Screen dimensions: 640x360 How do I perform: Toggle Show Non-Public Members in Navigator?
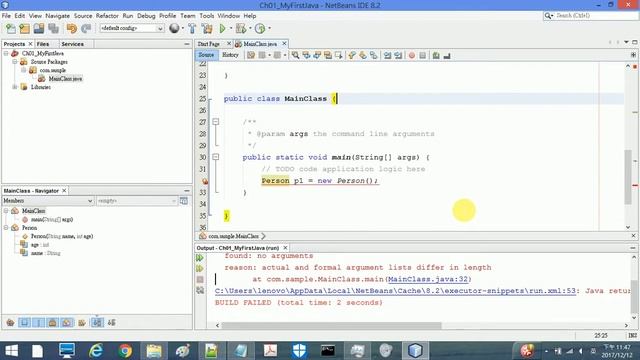coord(52,323)
